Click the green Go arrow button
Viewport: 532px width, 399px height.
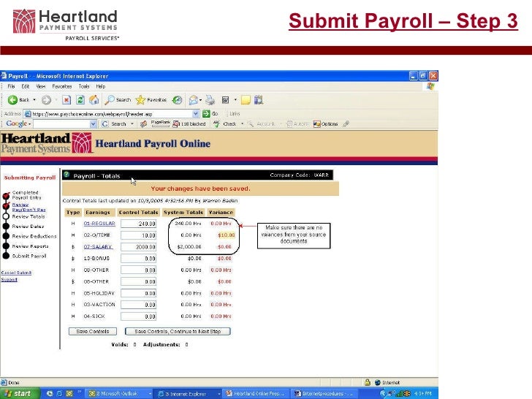coord(206,114)
